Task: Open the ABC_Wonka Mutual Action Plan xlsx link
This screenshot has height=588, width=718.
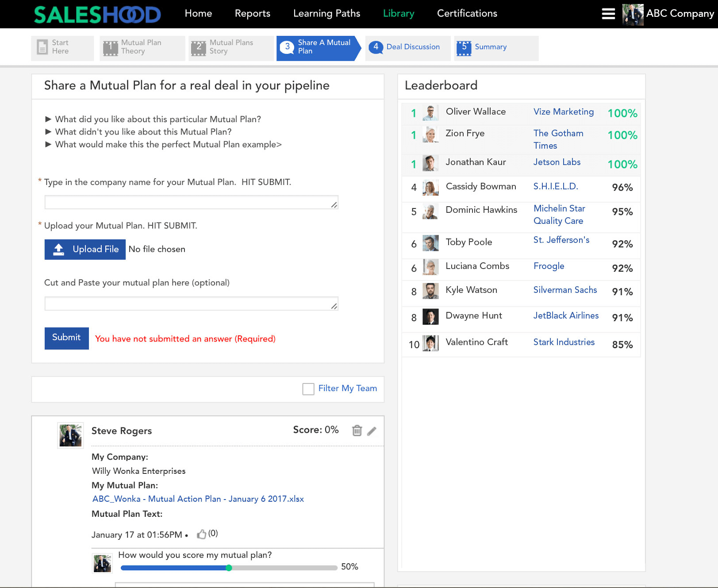Action: pyautogui.click(x=198, y=499)
